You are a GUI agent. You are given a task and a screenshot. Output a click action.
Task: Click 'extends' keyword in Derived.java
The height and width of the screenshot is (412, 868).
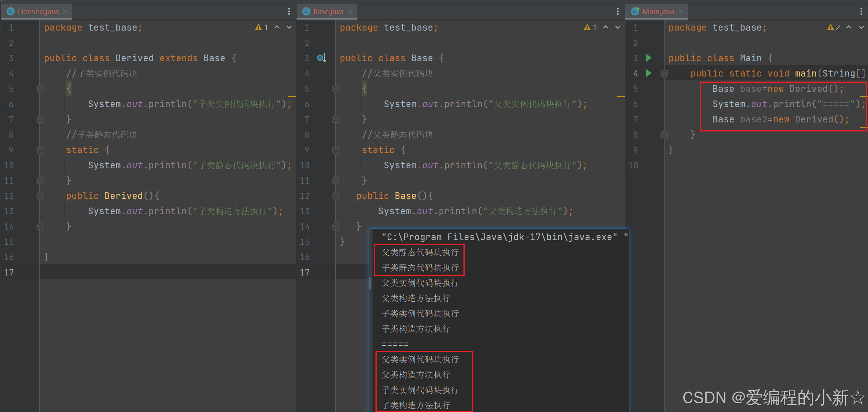tap(179, 58)
